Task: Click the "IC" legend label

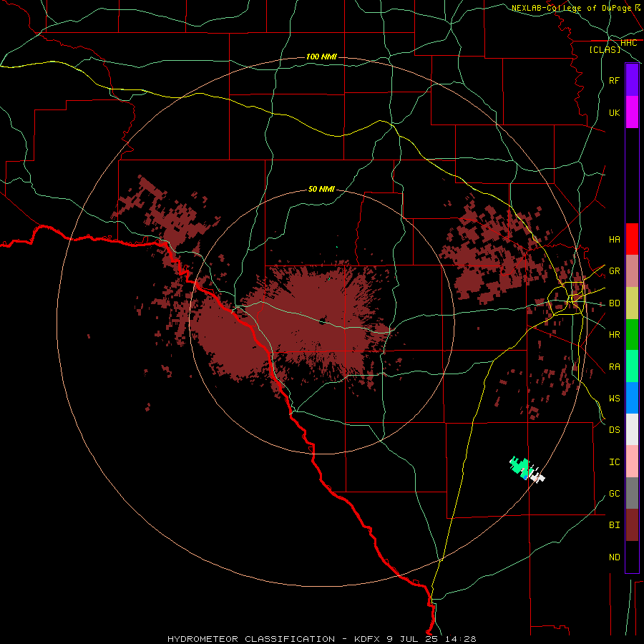Action: [614, 462]
